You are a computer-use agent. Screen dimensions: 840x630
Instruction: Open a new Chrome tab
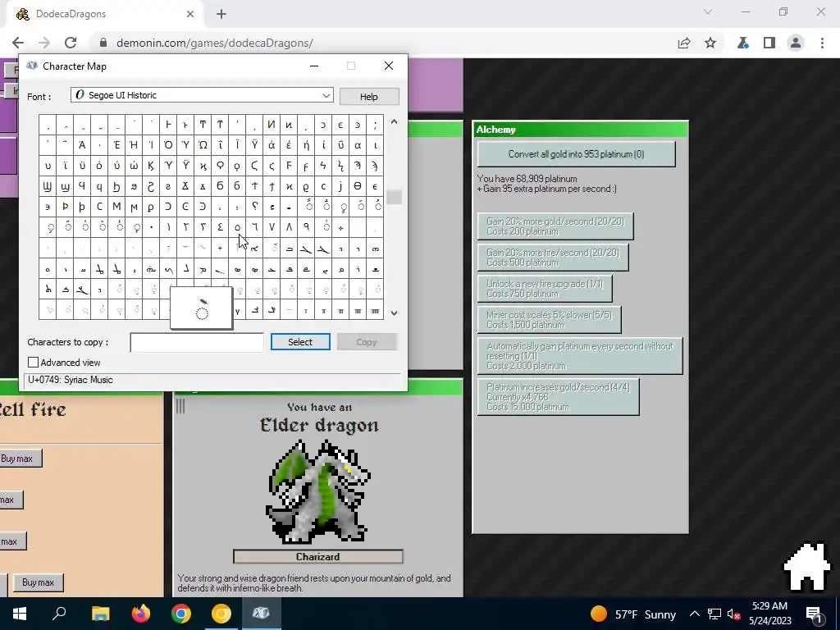[221, 15]
